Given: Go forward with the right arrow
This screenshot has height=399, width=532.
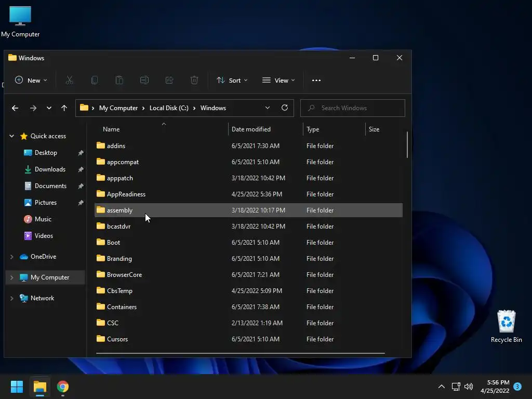Looking at the screenshot, I should [x=33, y=108].
